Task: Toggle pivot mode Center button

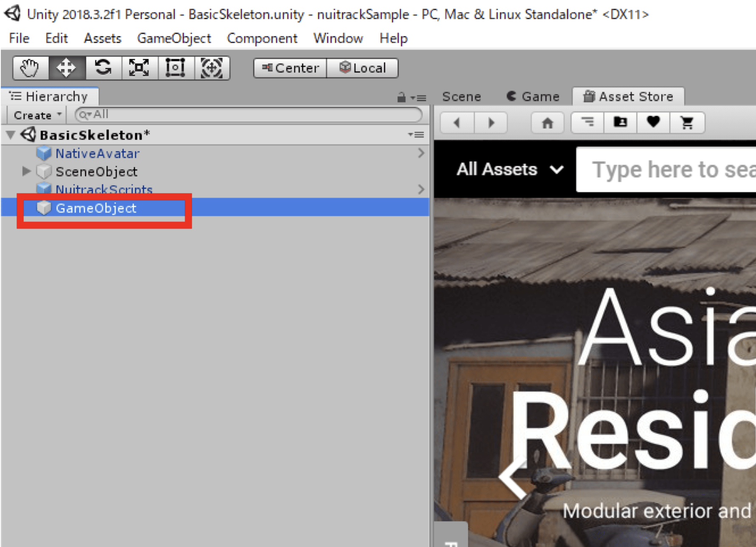Action: point(291,68)
